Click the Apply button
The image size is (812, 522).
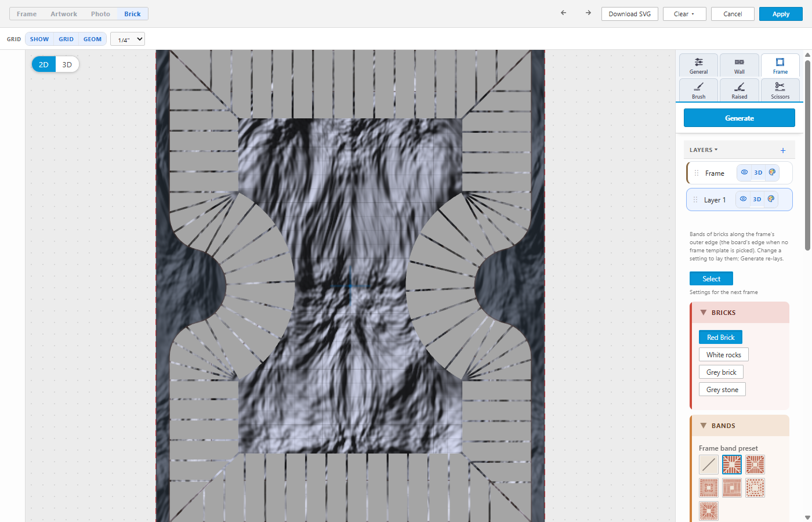click(781, 14)
